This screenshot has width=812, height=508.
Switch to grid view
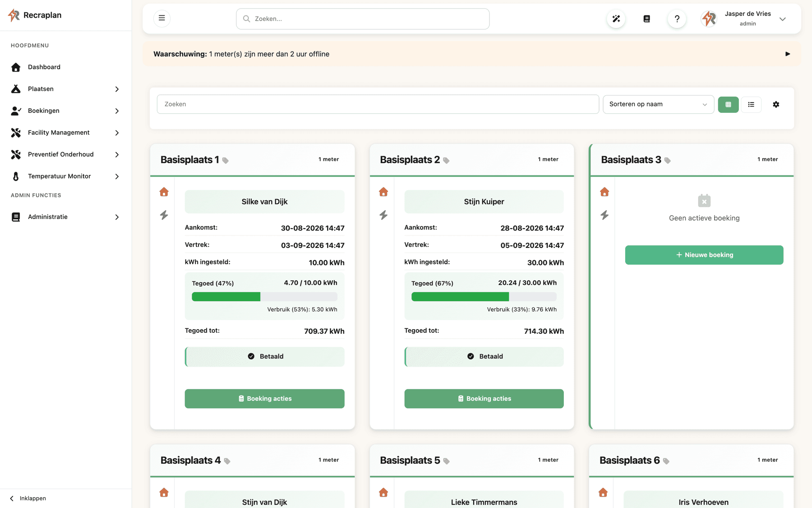[728, 104]
